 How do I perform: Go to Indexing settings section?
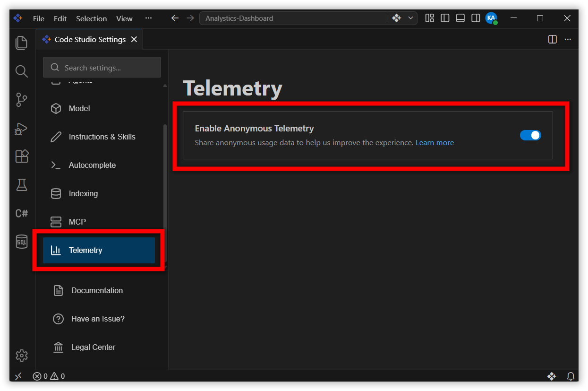[99, 193]
